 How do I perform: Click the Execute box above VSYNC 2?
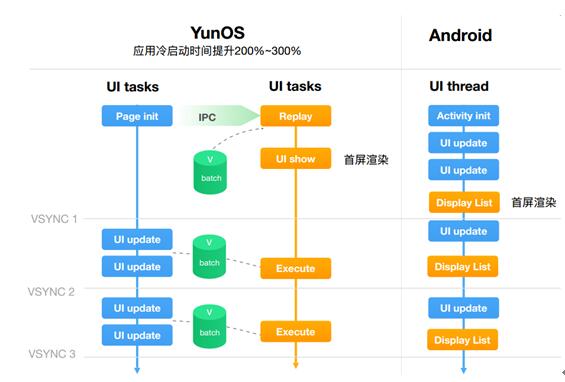[295, 268]
